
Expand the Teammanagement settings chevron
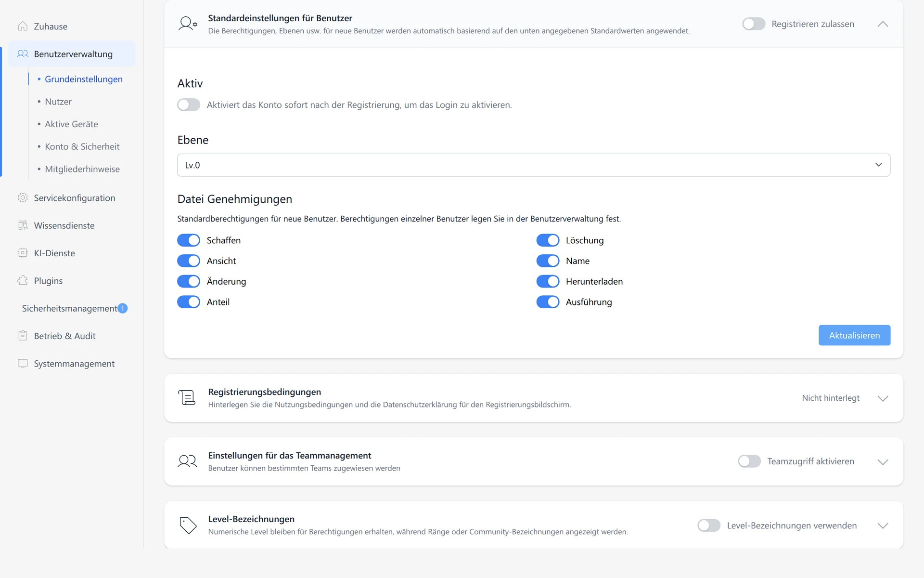(x=883, y=462)
